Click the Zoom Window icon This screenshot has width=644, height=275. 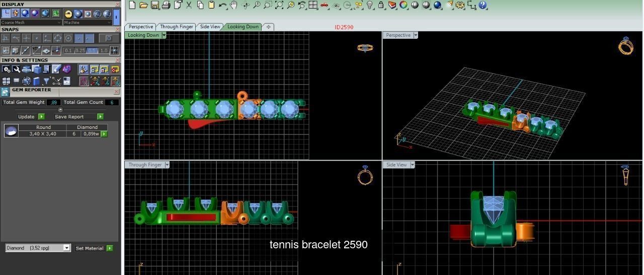268,5
